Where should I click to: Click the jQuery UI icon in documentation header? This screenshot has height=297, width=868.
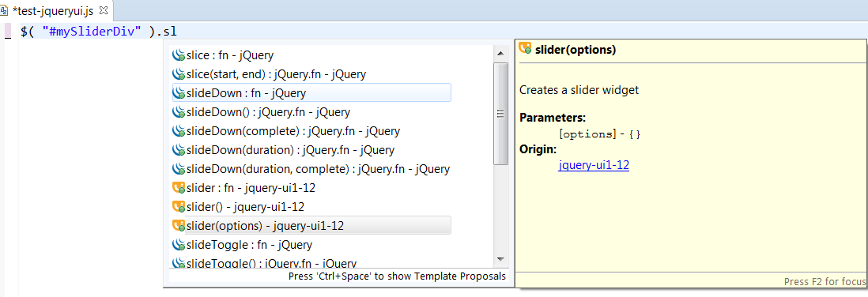coord(526,49)
